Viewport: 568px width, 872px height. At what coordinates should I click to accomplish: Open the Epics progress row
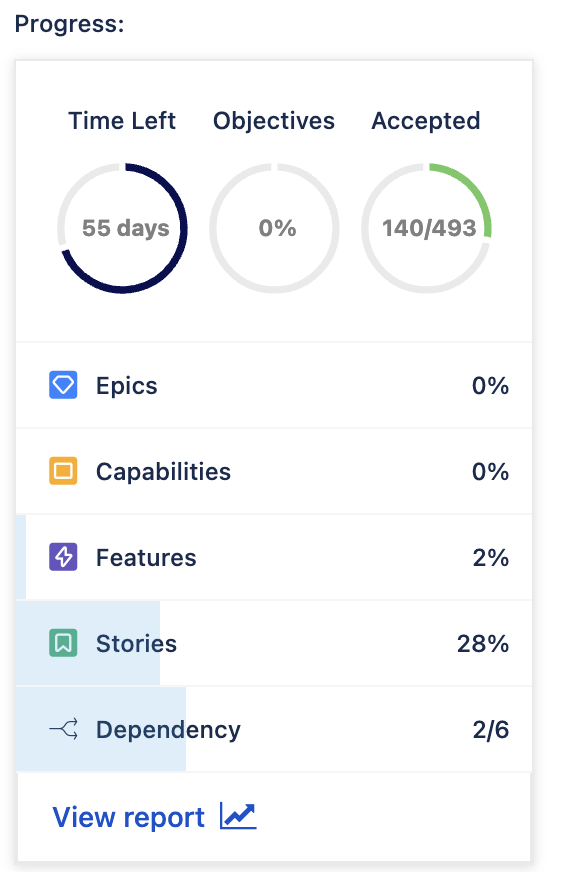(274, 385)
